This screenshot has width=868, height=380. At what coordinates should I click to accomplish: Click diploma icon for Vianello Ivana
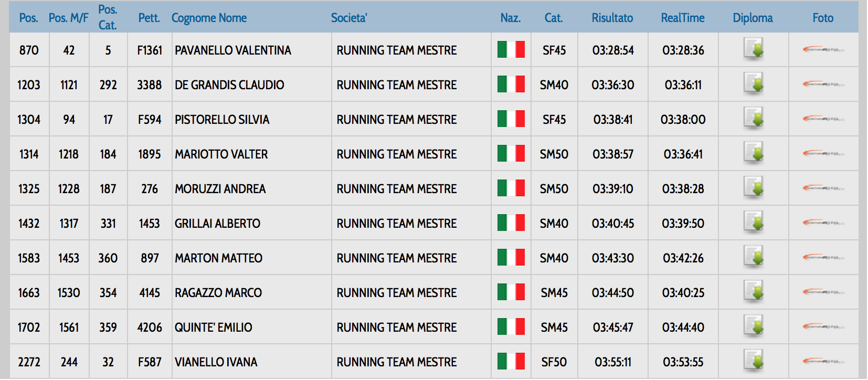pos(753,361)
